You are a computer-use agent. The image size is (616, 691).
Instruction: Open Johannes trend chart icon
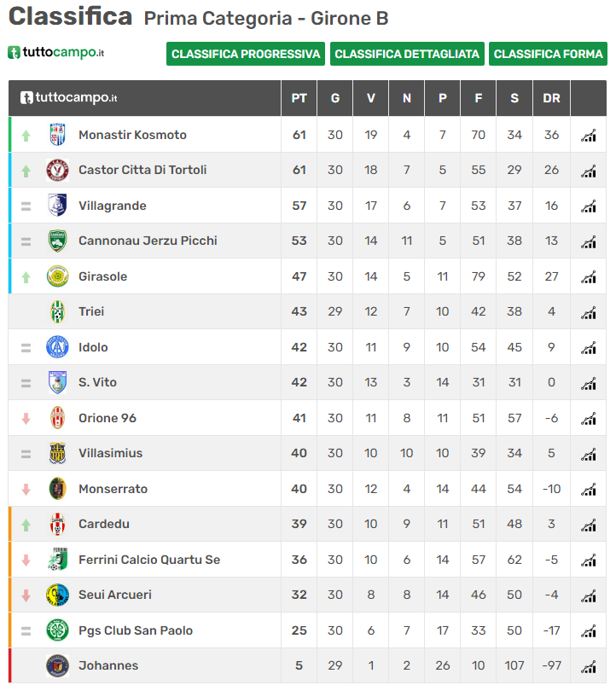point(588,666)
